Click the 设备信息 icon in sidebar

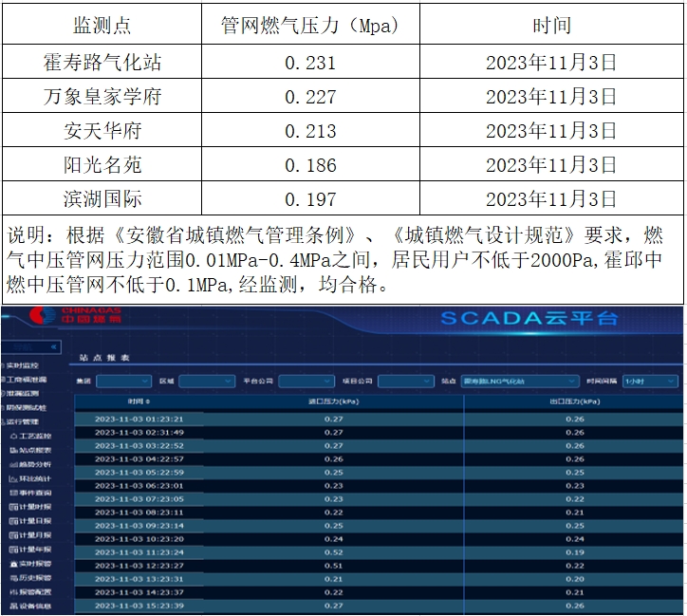coord(14,606)
